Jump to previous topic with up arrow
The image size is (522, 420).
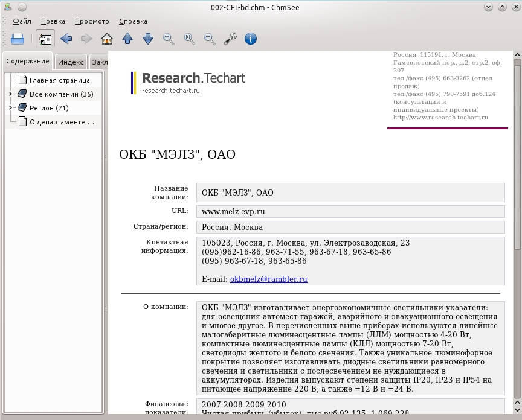coord(127,39)
